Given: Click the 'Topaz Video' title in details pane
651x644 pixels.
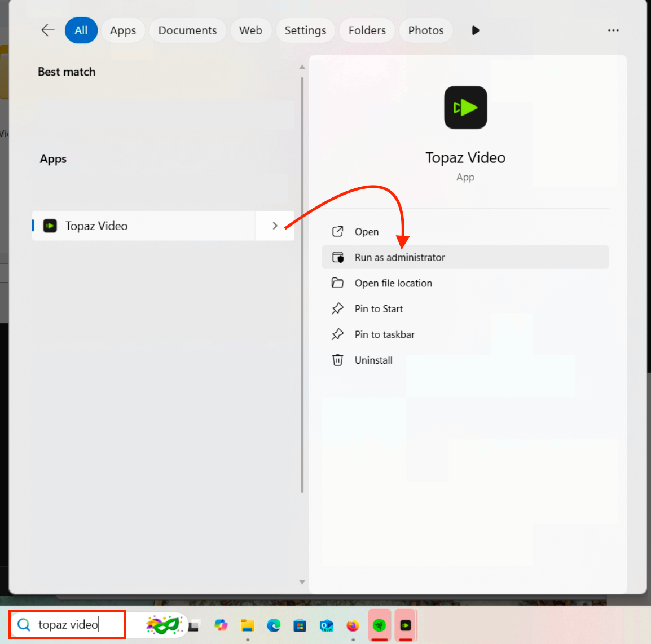Looking at the screenshot, I should pos(465,158).
